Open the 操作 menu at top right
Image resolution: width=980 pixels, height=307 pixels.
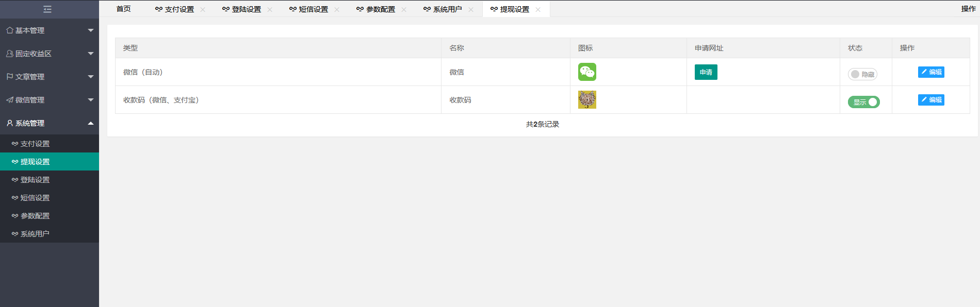(968, 9)
